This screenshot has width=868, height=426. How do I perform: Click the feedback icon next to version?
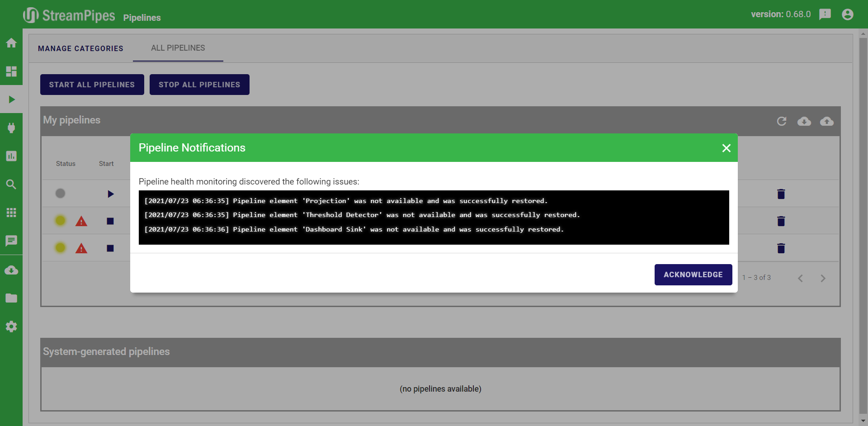click(825, 14)
